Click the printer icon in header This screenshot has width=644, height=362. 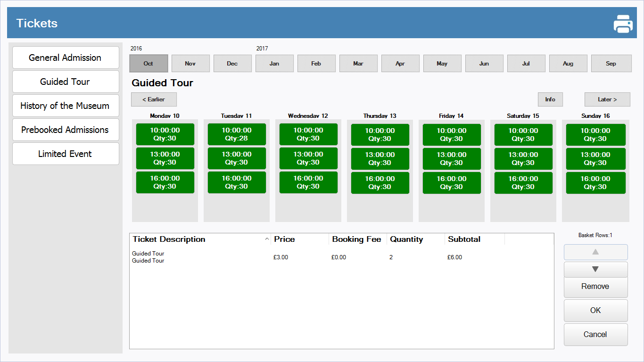pos(623,24)
